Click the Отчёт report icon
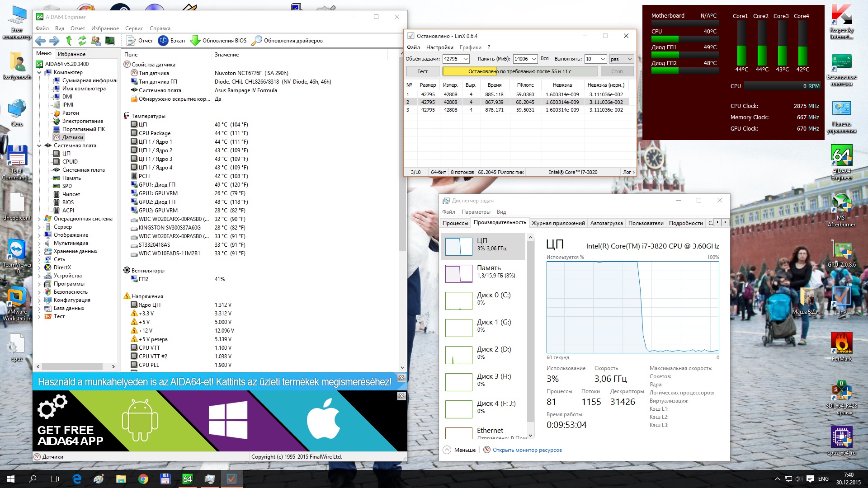This screenshot has height=488, width=868. 132,41
